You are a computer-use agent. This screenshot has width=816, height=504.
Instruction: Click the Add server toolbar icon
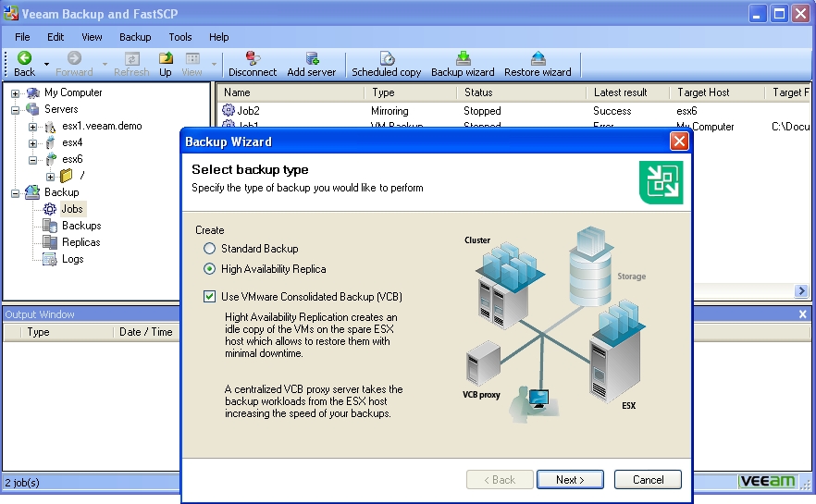(x=312, y=58)
